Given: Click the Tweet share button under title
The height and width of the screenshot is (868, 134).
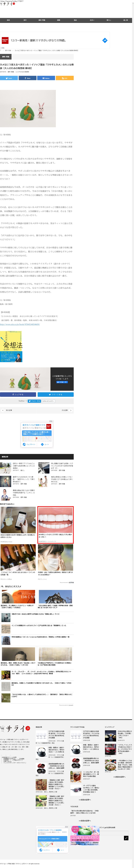Looking at the screenshot, I should coord(9,78).
